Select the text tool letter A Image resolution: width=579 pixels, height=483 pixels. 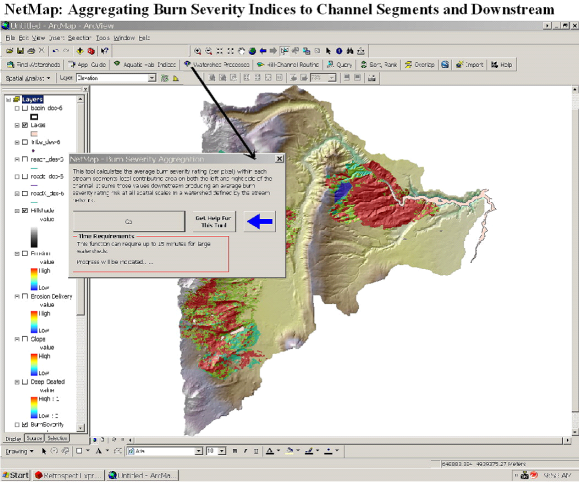click(x=99, y=451)
